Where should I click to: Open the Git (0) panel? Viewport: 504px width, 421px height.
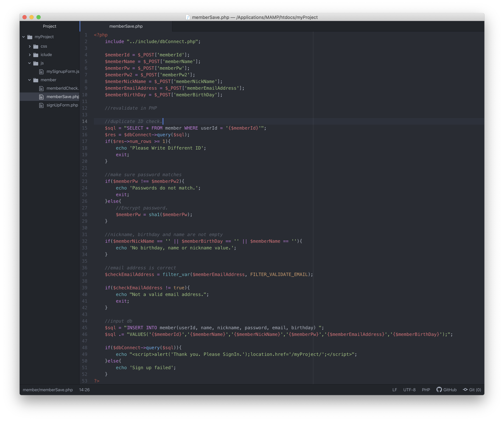point(472,390)
